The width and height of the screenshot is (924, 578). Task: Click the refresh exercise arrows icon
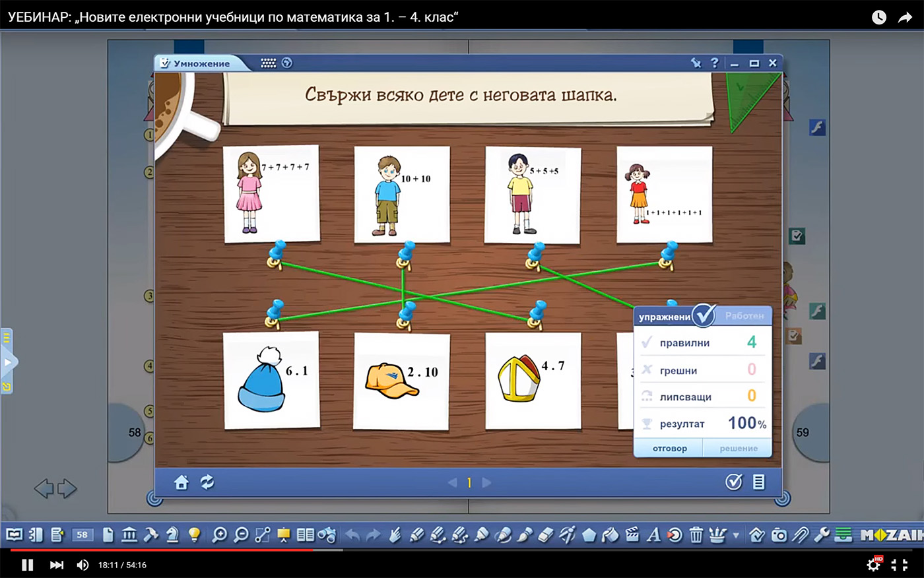tap(207, 482)
